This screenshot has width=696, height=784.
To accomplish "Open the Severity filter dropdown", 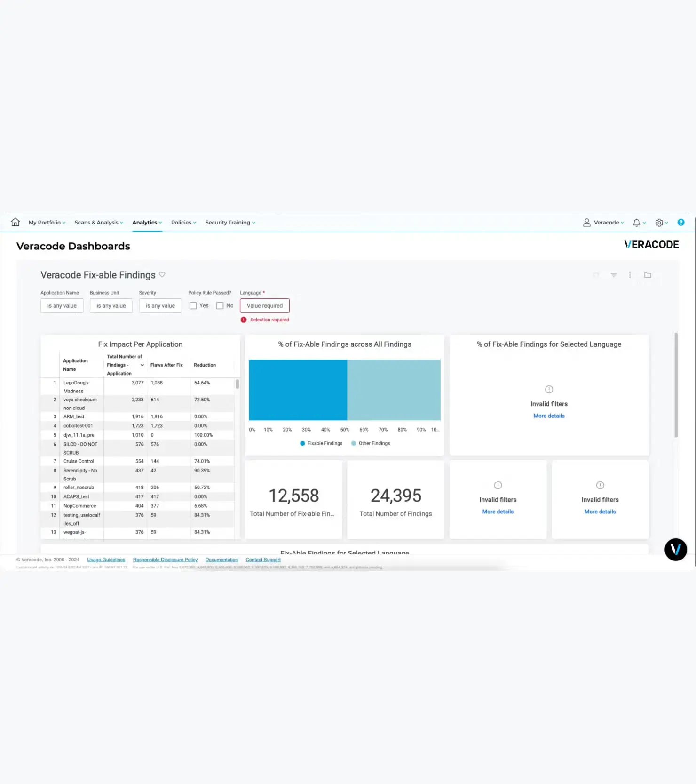I will pos(160,306).
